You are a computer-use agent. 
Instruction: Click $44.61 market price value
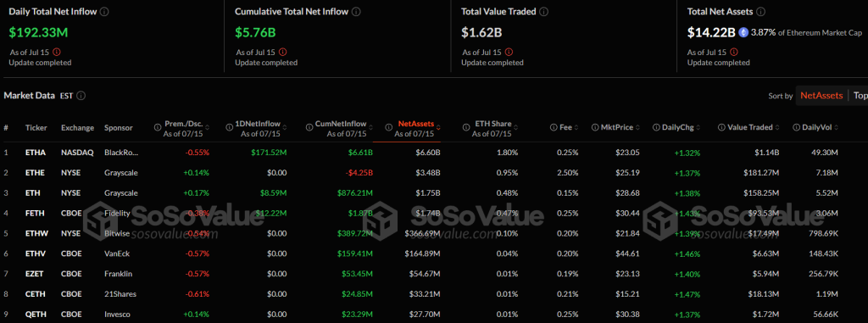pyautogui.click(x=628, y=253)
